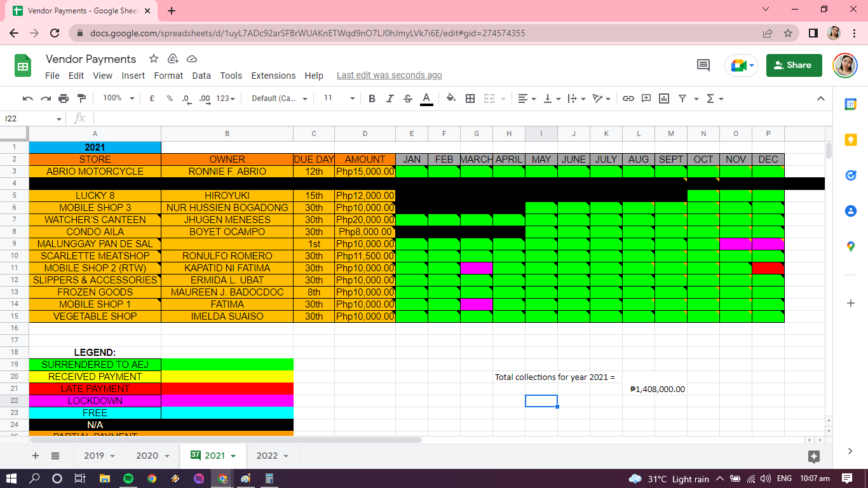Click the Insert chart icon
The width and height of the screenshot is (868, 488).
click(664, 98)
